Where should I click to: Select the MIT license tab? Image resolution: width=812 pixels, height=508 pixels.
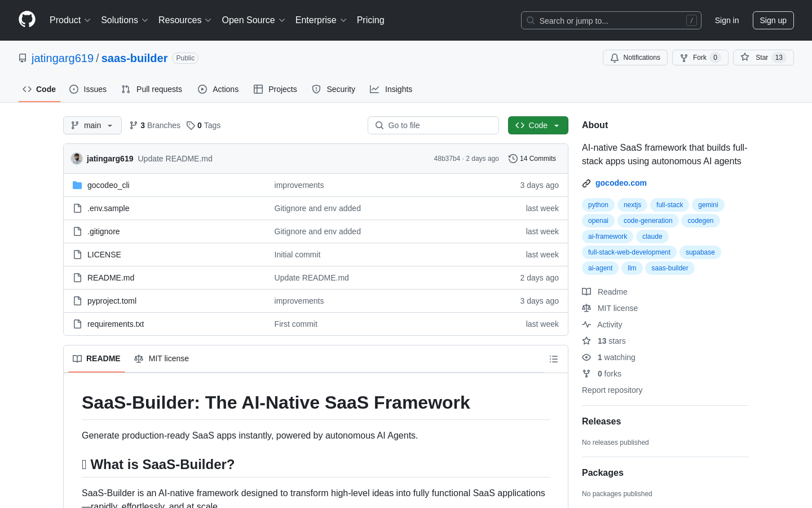161,358
